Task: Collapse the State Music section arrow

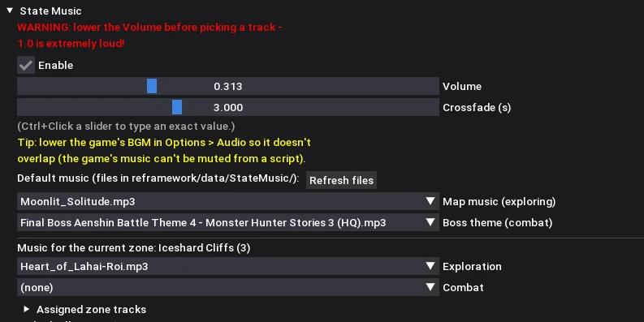Action: coord(10,11)
